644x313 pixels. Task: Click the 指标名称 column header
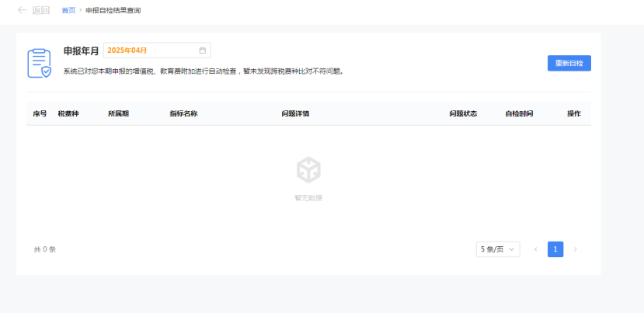pyautogui.click(x=183, y=113)
